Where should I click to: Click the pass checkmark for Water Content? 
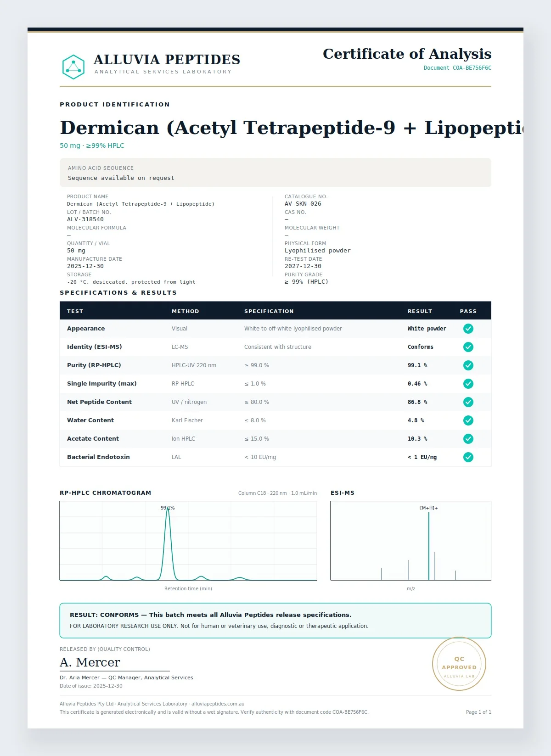pos(468,420)
